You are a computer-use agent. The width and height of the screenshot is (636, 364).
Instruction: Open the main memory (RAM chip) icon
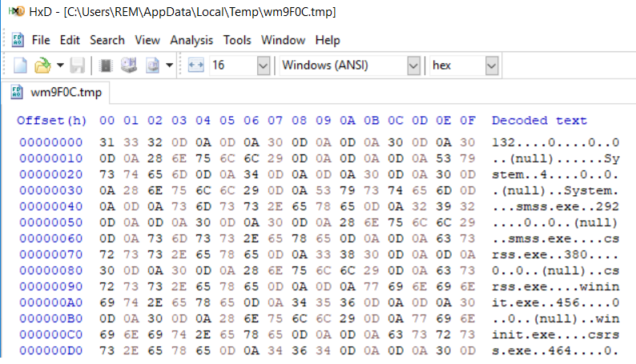[x=106, y=65]
